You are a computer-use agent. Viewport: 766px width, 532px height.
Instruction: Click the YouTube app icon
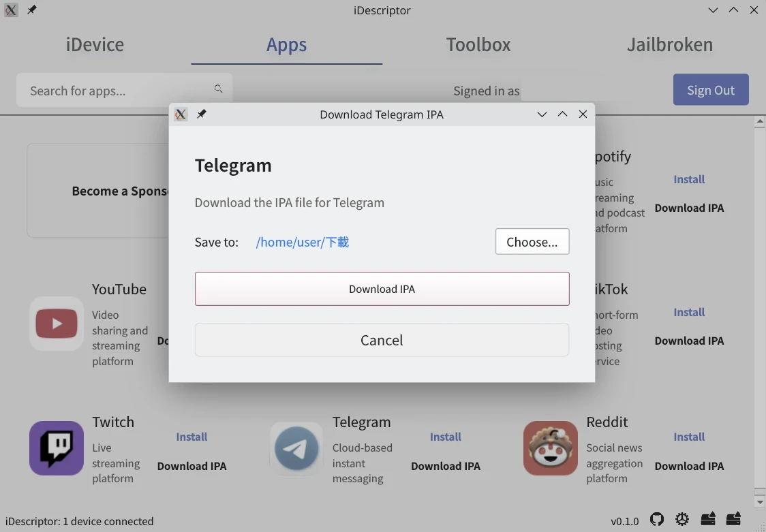tap(56, 324)
